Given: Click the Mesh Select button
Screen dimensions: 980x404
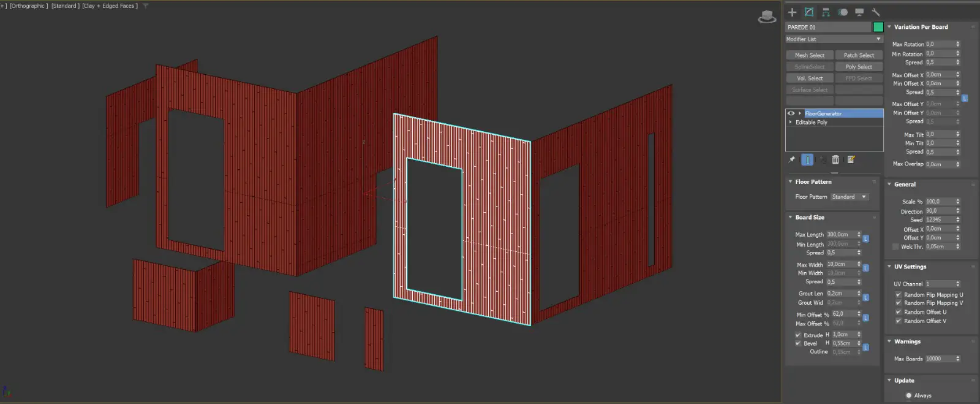Looking at the screenshot, I should [810, 55].
